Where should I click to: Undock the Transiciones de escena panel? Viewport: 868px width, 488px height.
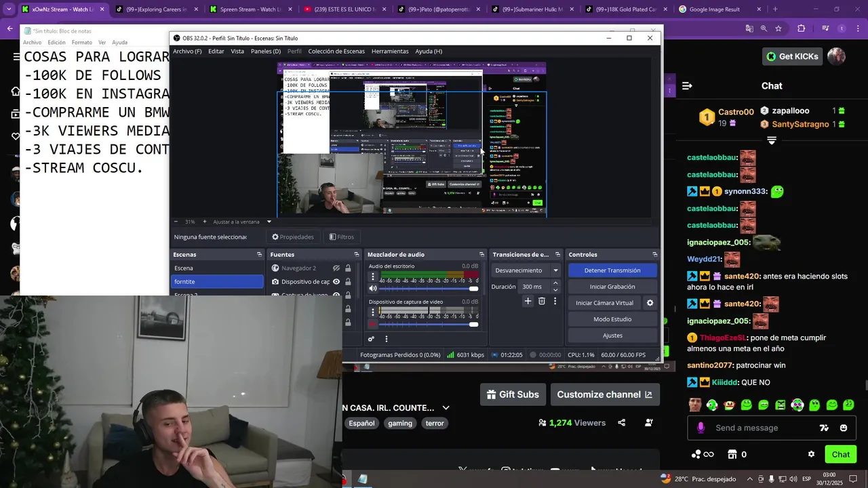coord(557,254)
